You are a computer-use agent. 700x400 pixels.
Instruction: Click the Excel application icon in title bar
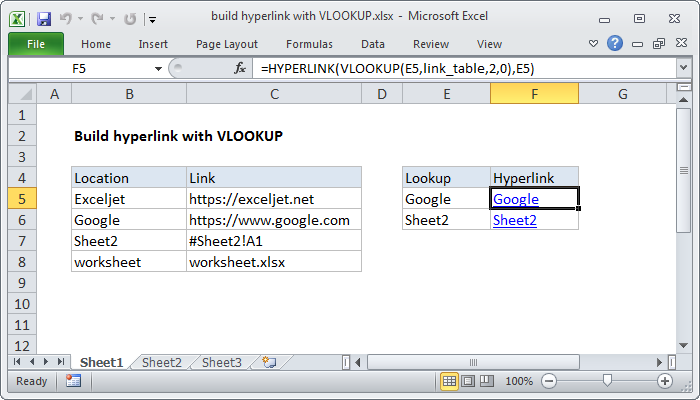coord(17,19)
